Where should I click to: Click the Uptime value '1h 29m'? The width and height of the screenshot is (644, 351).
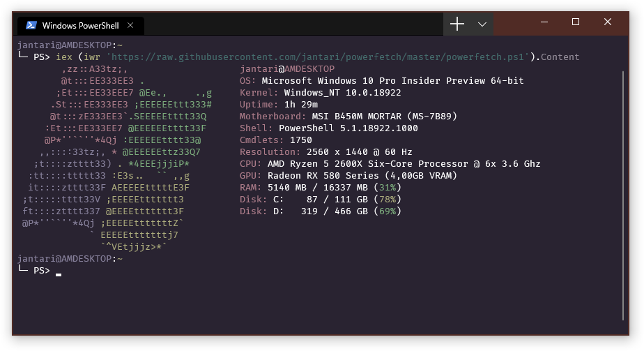coord(301,105)
